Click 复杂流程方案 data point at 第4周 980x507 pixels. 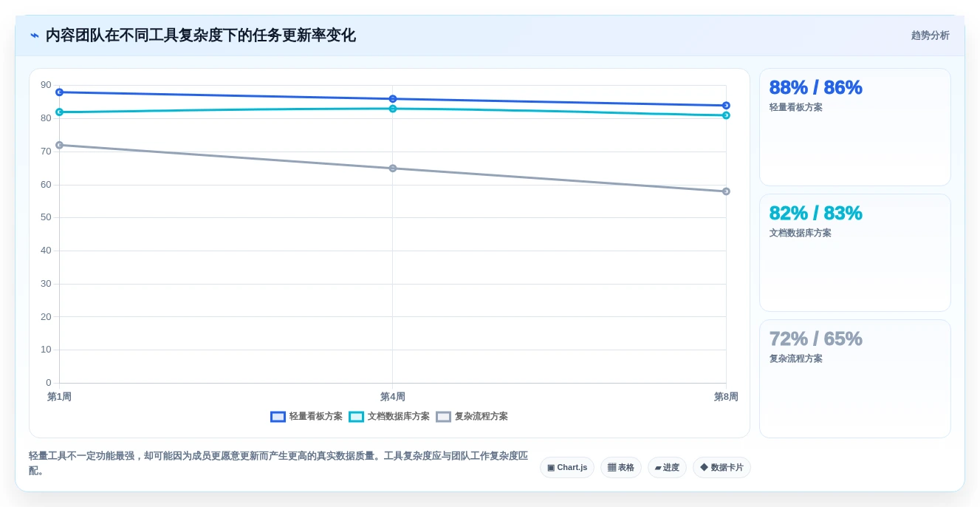(x=393, y=169)
